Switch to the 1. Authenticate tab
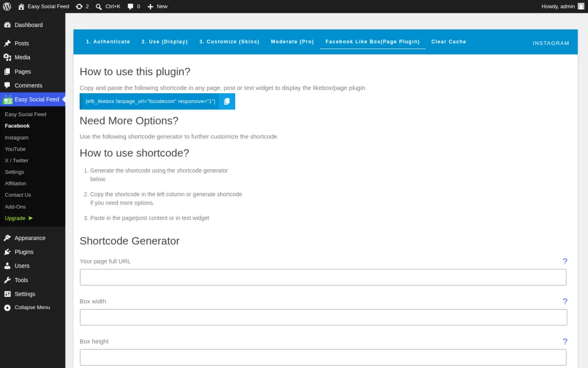The height and width of the screenshot is (368, 588). [x=108, y=42]
